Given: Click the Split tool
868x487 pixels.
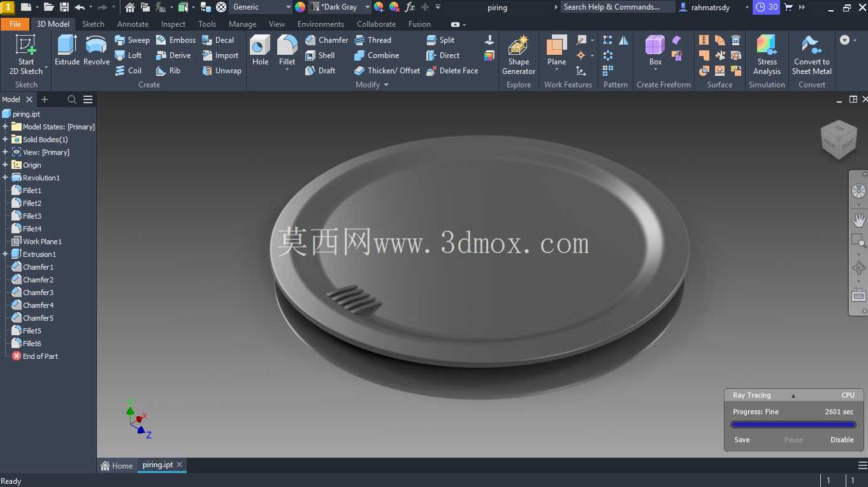Looking at the screenshot, I should point(440,40).
